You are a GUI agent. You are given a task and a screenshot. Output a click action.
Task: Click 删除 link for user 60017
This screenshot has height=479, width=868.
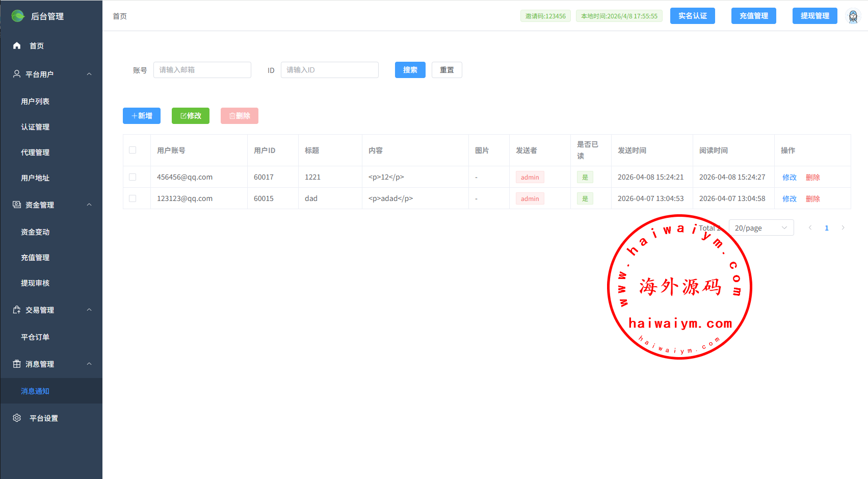pyautogui.click(x=812, y=178)
